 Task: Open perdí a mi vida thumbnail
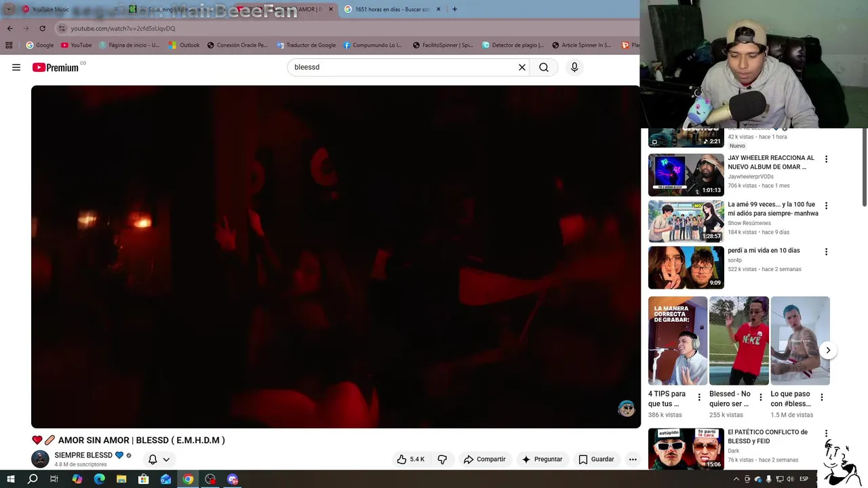click(x=686, y=268)
